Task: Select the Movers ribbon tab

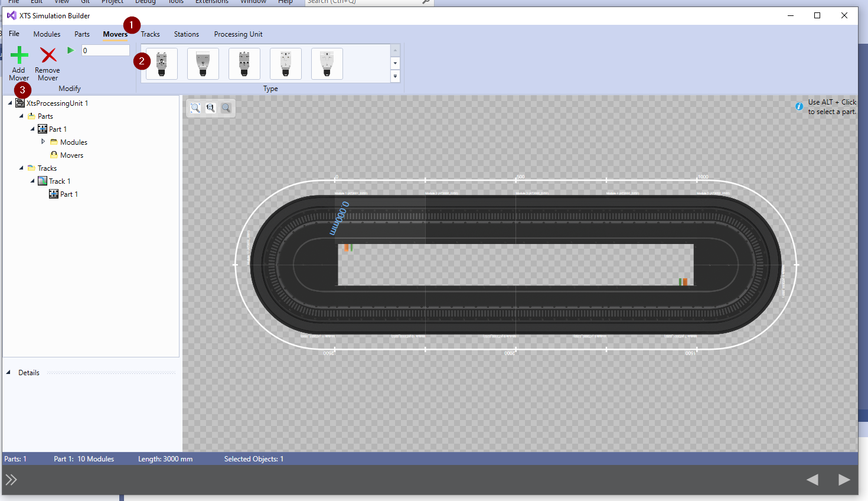Action: (115, 34)
